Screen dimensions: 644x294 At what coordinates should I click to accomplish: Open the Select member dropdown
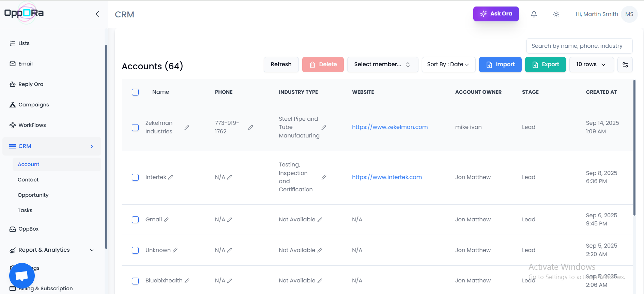[x=382, y=65]
